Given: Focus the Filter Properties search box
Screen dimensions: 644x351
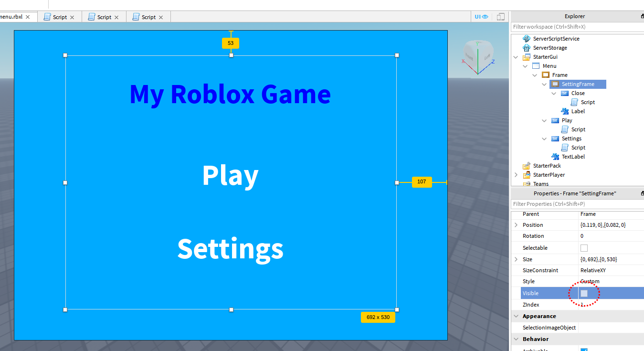Looking at the screenshot, I should pos(577,204).
